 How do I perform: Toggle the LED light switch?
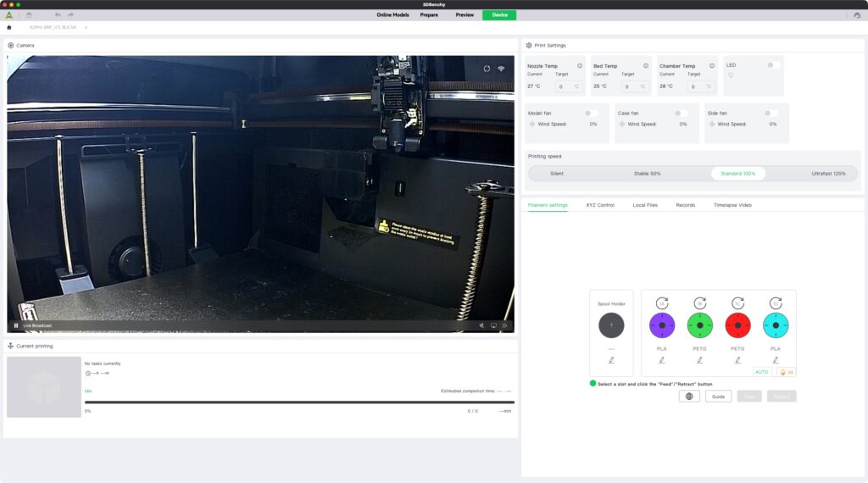[772, 65]
